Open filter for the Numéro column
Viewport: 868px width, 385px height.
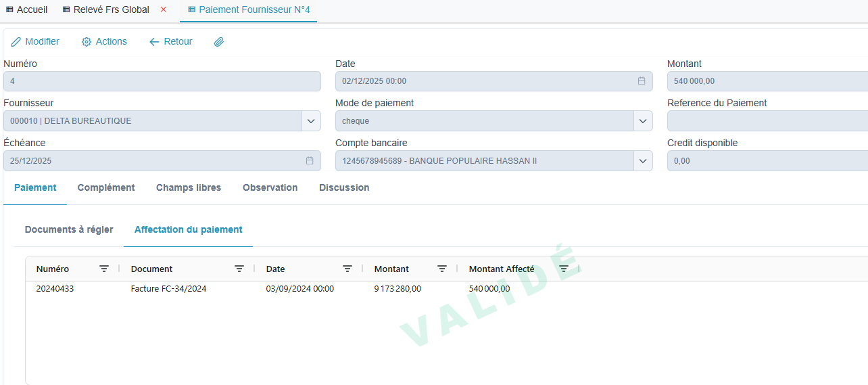(104, 269)
